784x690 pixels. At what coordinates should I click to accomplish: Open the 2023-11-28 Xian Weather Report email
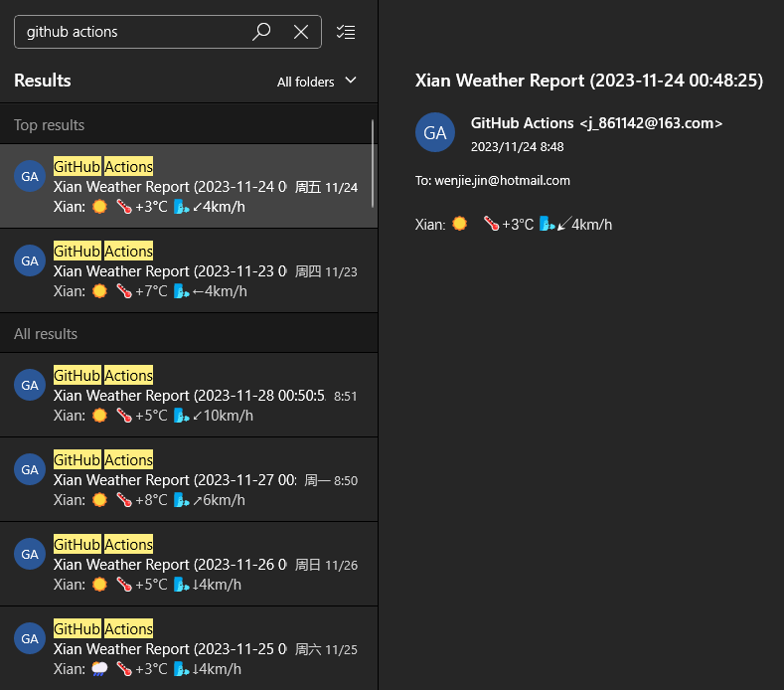(x=189, y=395)
